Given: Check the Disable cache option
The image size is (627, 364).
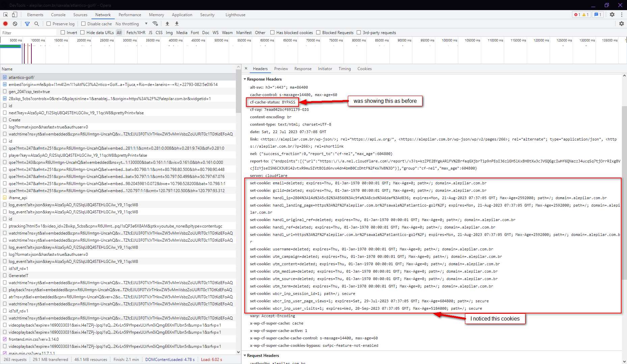Looking at the screenshot, I should click(83, 24).
